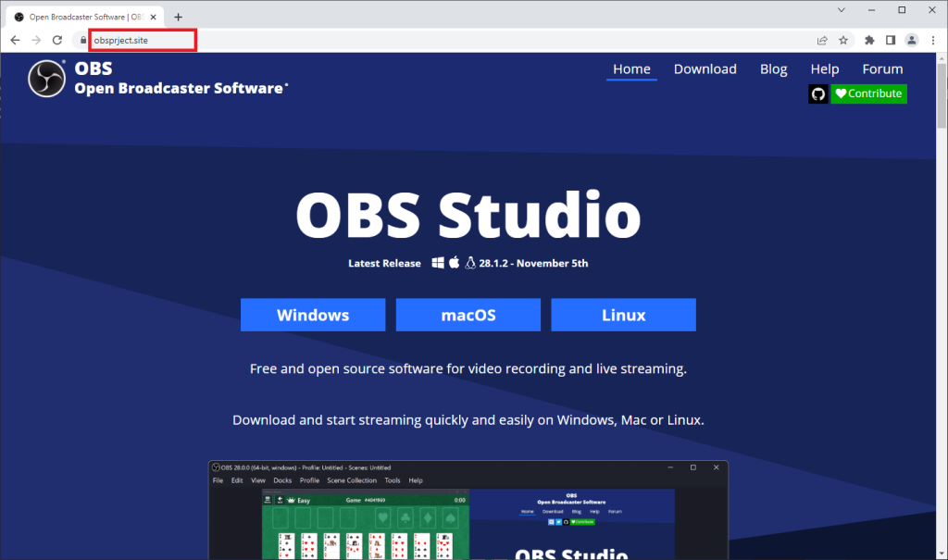Screen dimensions: 948x560
Task: Go to the Home nav link
Action: [x=631, y=69]
